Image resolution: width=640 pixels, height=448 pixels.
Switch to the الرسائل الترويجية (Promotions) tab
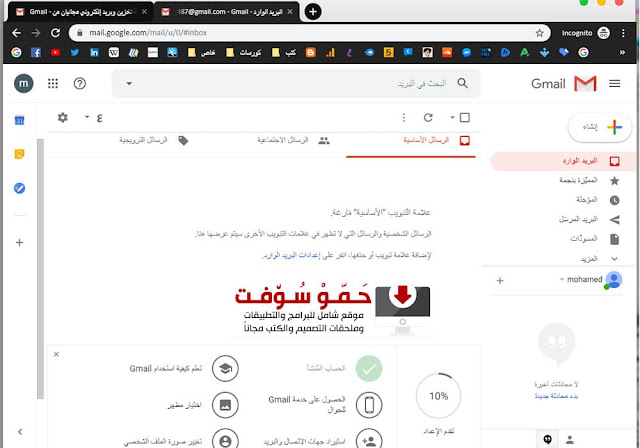pyautogui.click(x=154, y=140)
